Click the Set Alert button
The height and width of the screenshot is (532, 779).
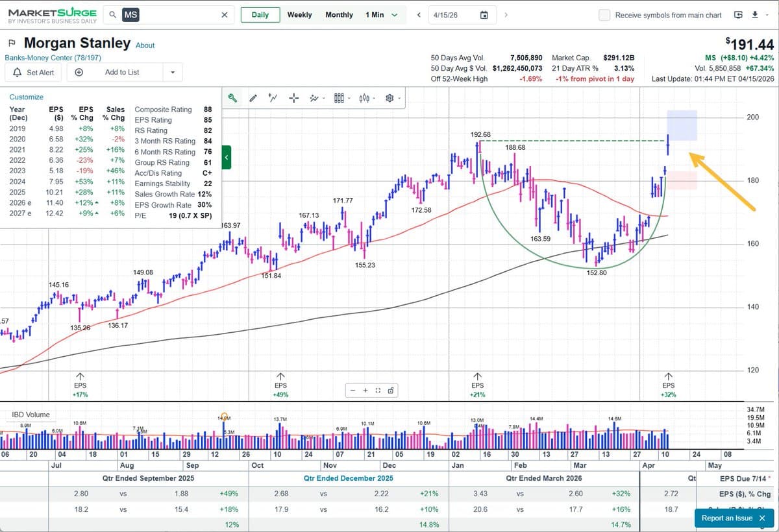(x=34, y=72)
